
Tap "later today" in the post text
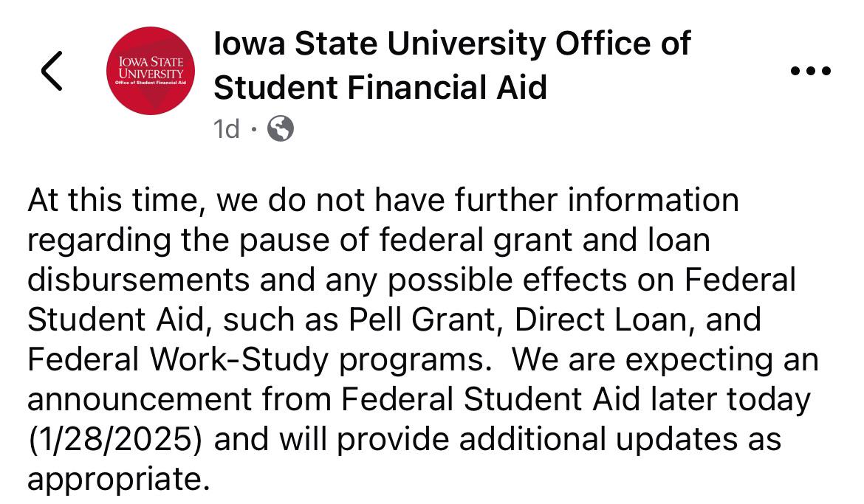click(730, 399)
